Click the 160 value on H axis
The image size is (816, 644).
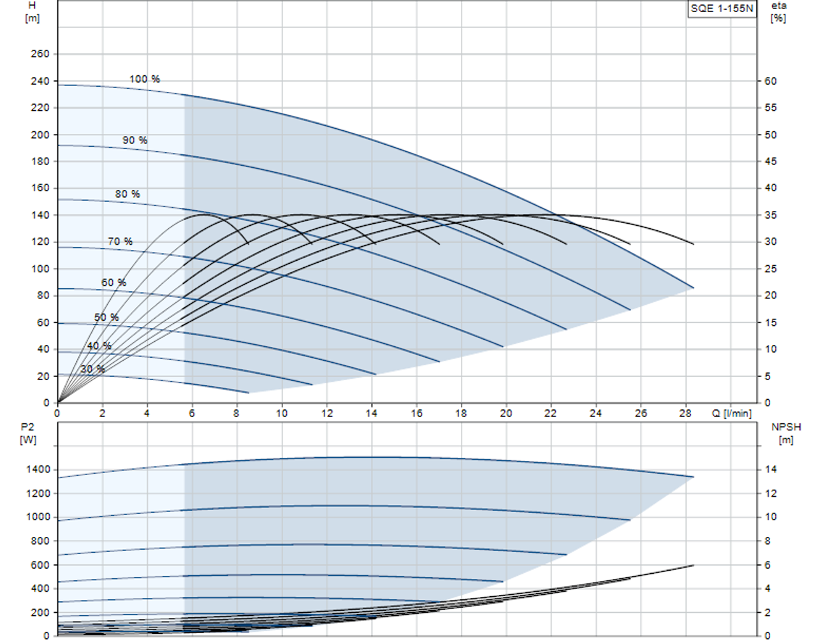pos(40,188)
